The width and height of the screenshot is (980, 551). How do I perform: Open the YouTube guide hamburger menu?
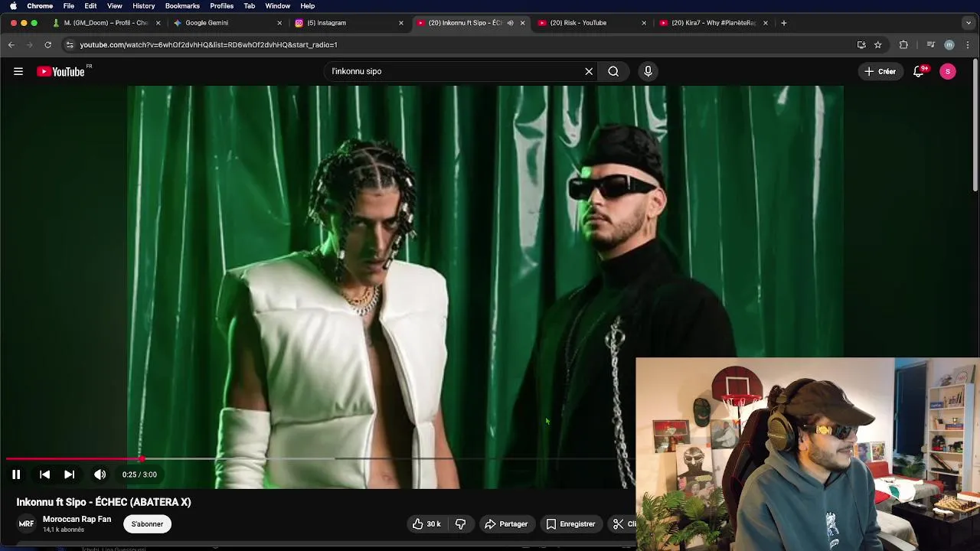[18, 71]
